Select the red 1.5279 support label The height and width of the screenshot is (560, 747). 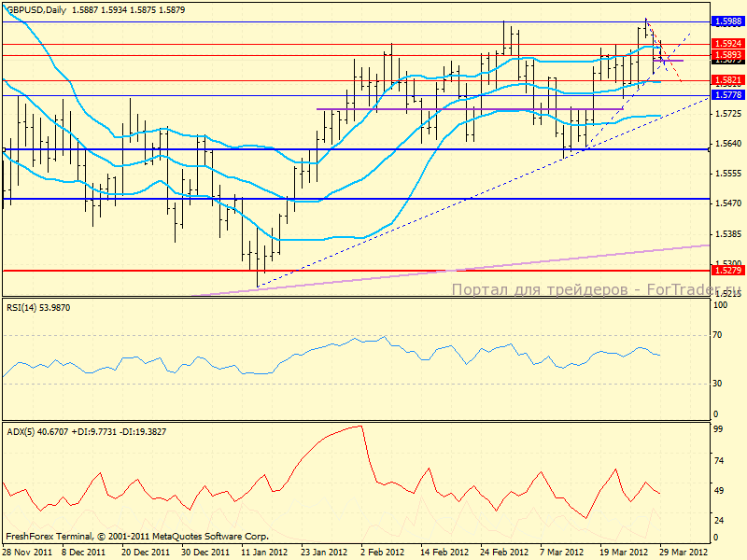pos(726,271)
